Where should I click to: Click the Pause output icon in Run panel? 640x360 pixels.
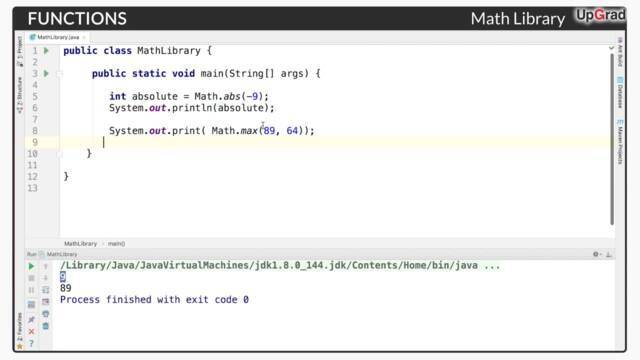click(x=31, y=290)
